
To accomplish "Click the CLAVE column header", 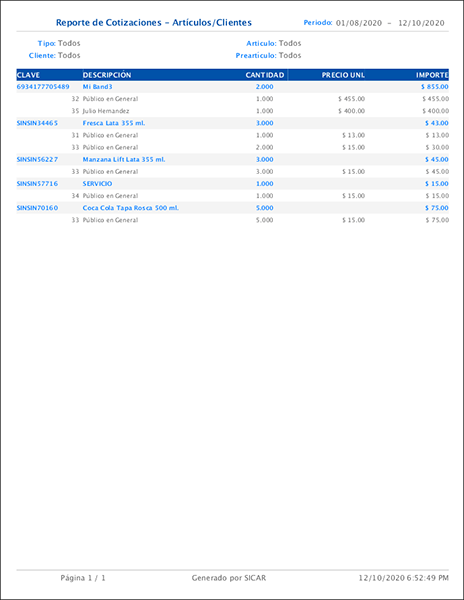I will pos(28,75).
